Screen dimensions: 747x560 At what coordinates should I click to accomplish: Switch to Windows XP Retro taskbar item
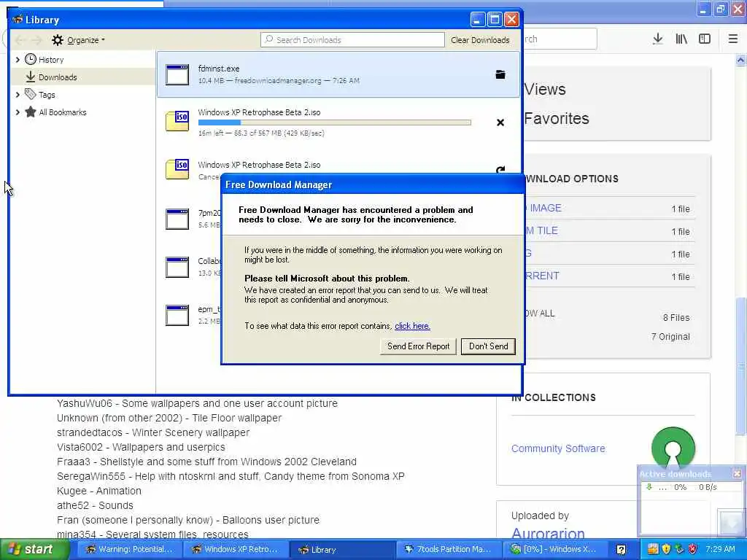click(235, 550)
